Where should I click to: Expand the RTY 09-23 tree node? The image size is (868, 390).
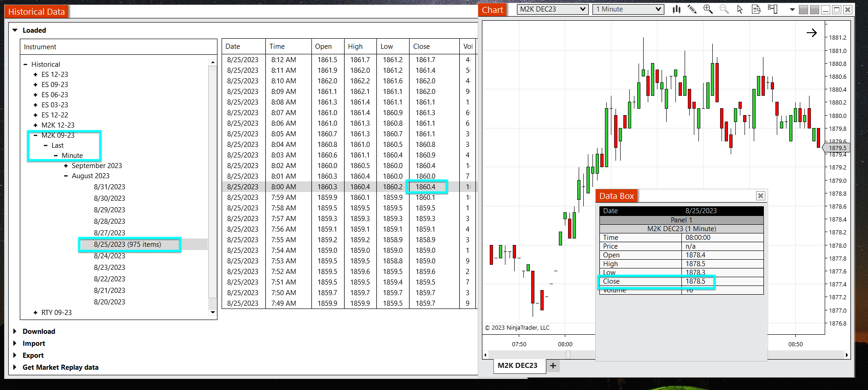[x=35, y=313]
